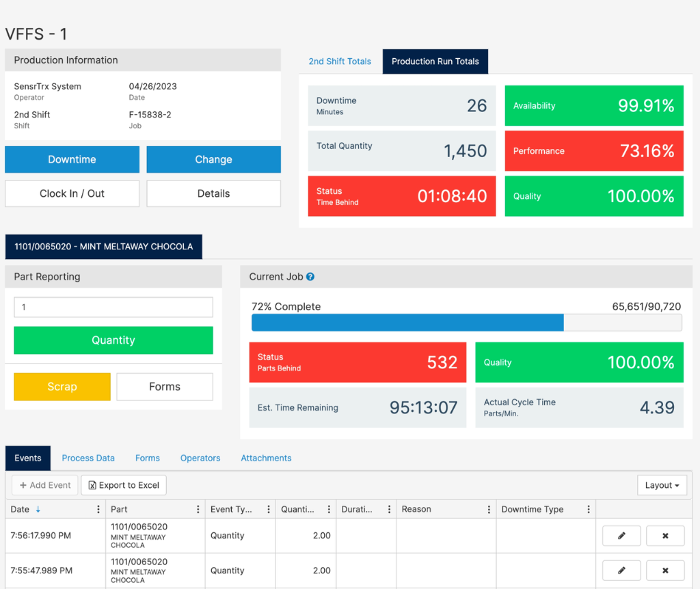700x589 pixels.
Task: Click the pencil edit icon on the first event
Action: click(x=621, y=536)
